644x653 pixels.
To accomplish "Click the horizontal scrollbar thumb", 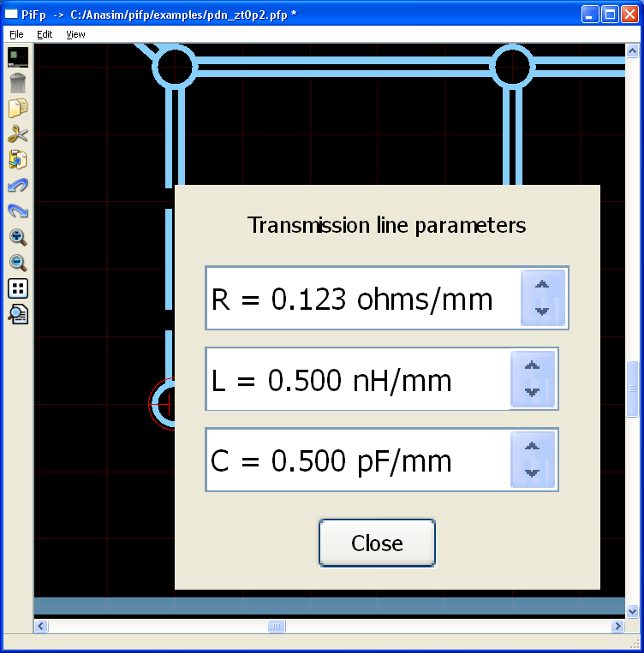I will point(276,626).
